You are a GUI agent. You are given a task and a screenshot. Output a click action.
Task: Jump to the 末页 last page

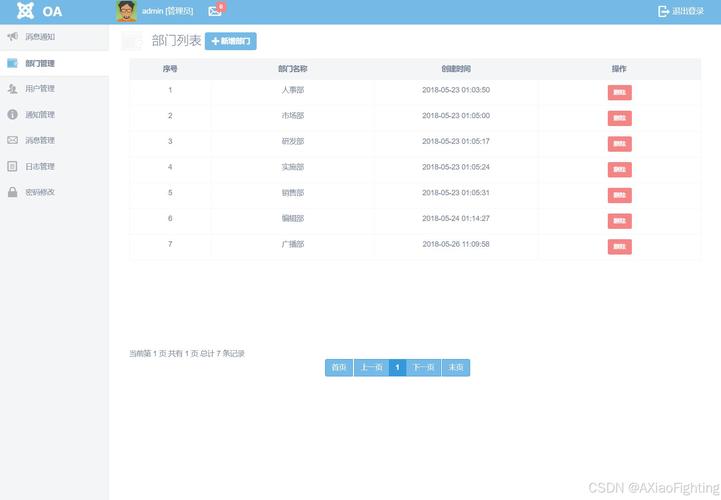point(456,368)
